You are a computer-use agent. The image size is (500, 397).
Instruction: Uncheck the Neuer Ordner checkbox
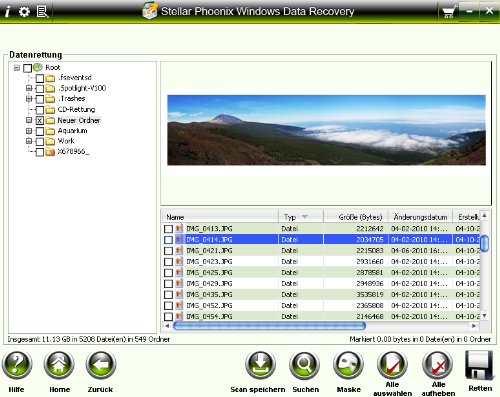tap(40, 121)
